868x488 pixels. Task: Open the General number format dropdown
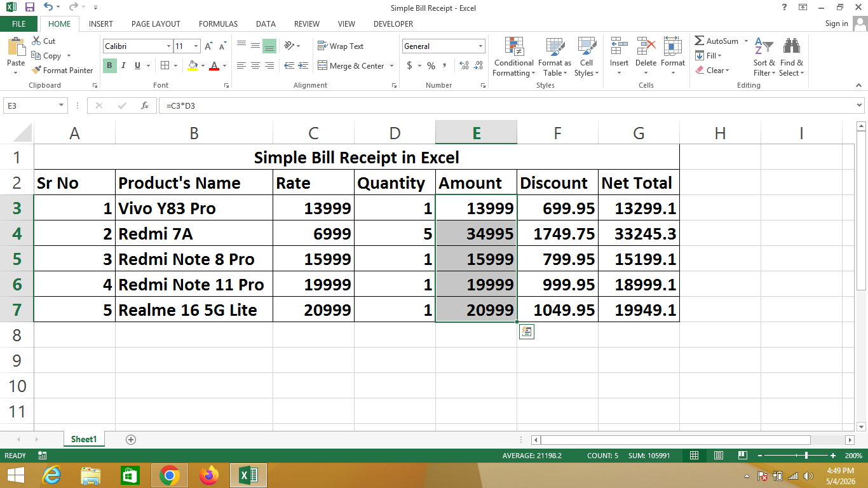click(481, 46)
